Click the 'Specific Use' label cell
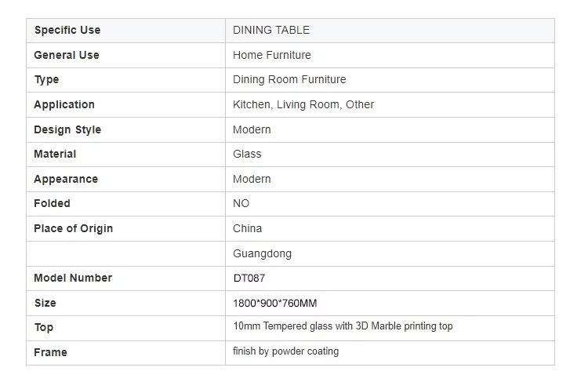Viewport: 588px width, 382px height. pyautogui.click(x=67, y=31)
